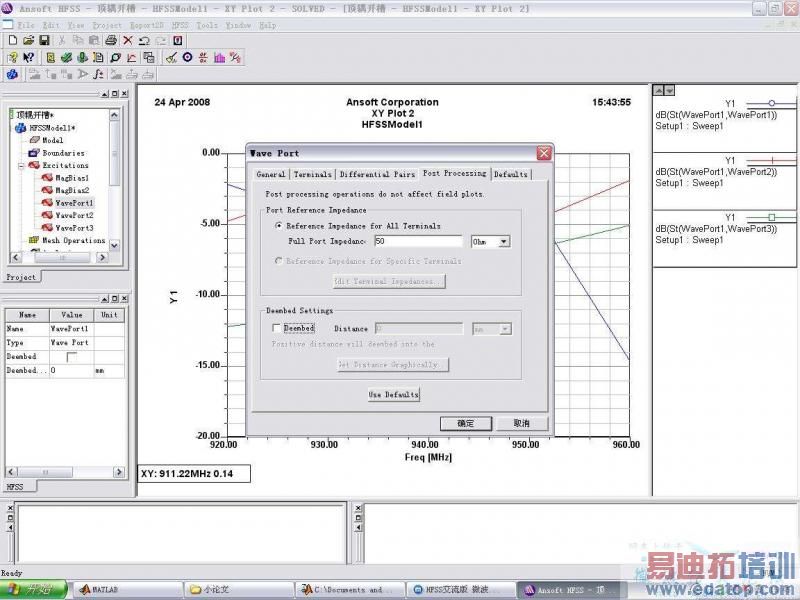The height and width of the screenshot is (600, 800).
Task: Select MagBias1 in the Excitations tree
Action: [66, 178]
